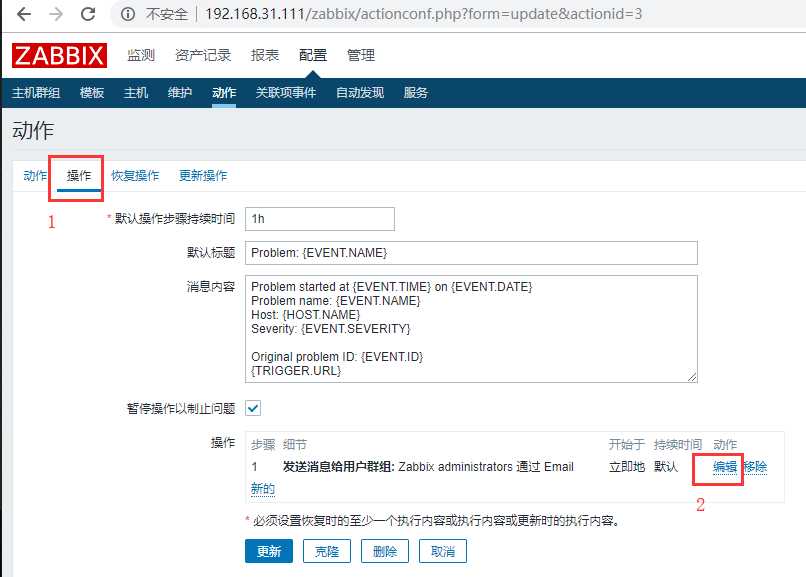
Task: Click the site info icon in address bar
Action: (x=127, y=14)
